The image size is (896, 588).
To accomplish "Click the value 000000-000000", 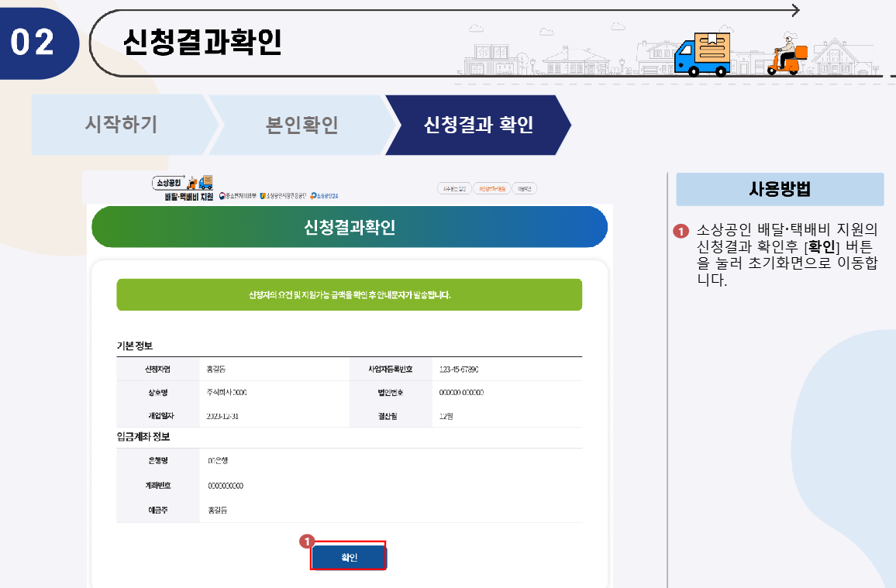I will click(x=461, y=393).
